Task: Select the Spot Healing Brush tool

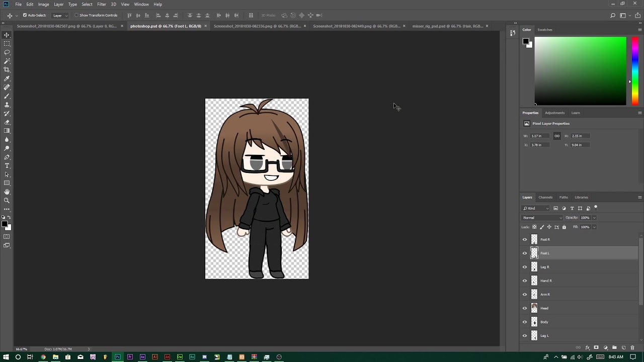Action: pos(7,87)
